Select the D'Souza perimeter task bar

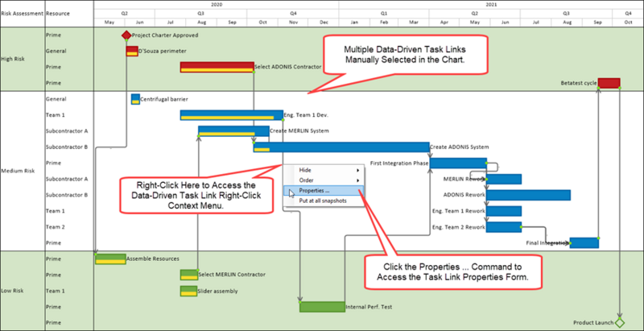132,52
